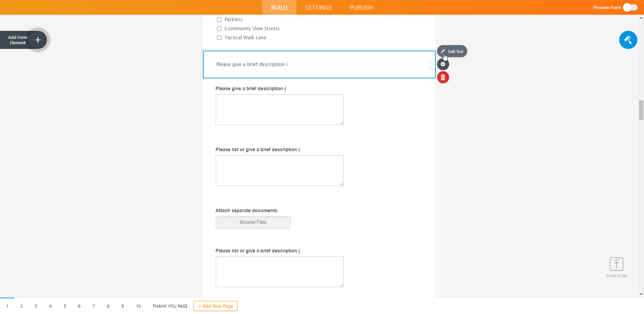This screenshot has height=314, width=644.
Task: Check the Community Slow Streets option
Action: [x=219, y=29]
